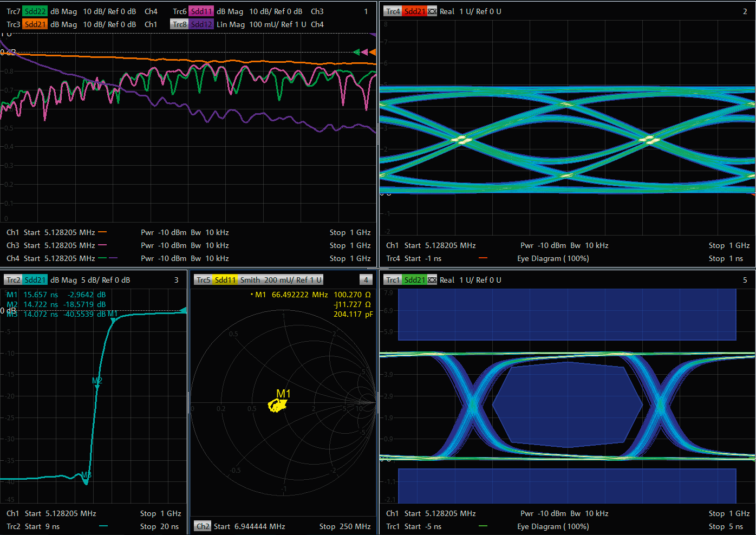Select diagram number 2 label
This screenshot has width=756, height=535.
coord(745,11)
